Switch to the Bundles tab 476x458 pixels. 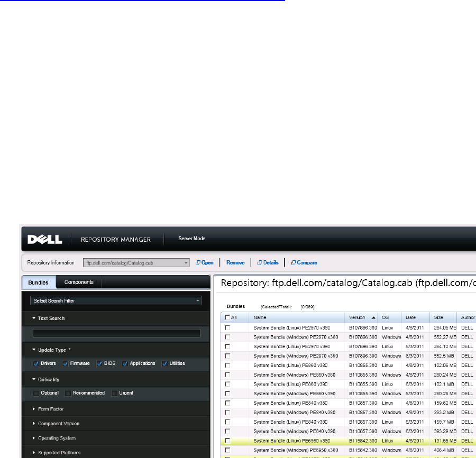pyautogui.click(x=39, y=282)
